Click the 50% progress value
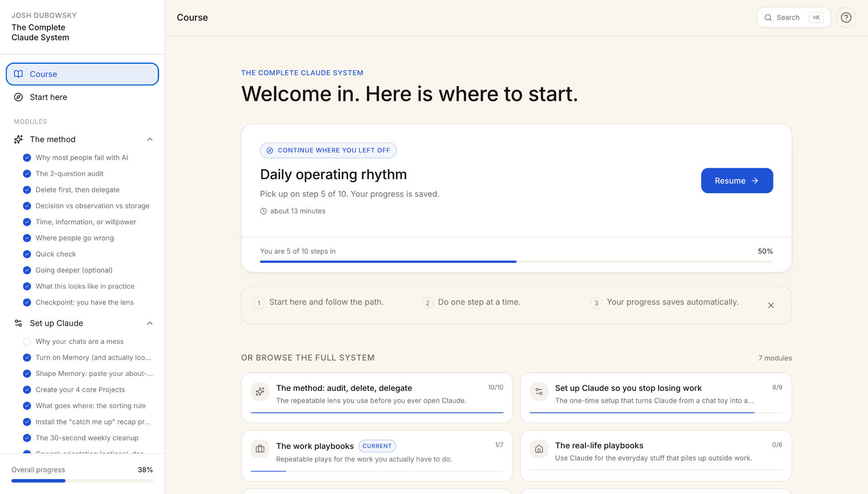The width and height of the screenshot is (868, 494). point(765,252)
